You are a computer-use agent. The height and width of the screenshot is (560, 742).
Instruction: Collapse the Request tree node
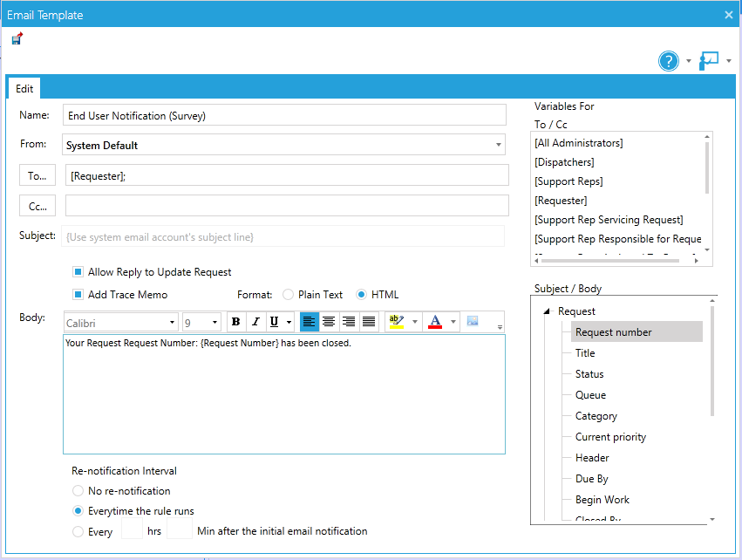pyautogui.click(x=547, y=311)
